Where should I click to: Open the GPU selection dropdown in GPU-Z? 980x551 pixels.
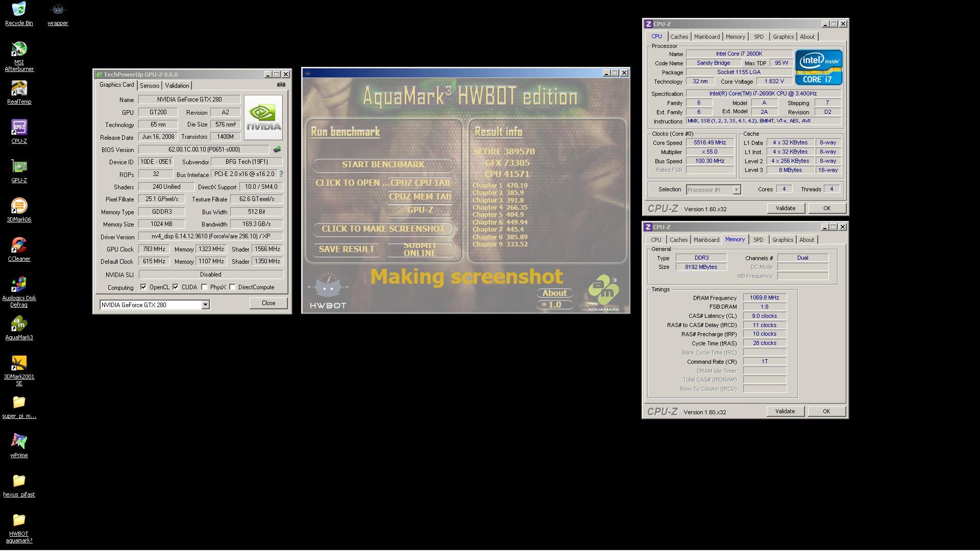tap(205, 305)
